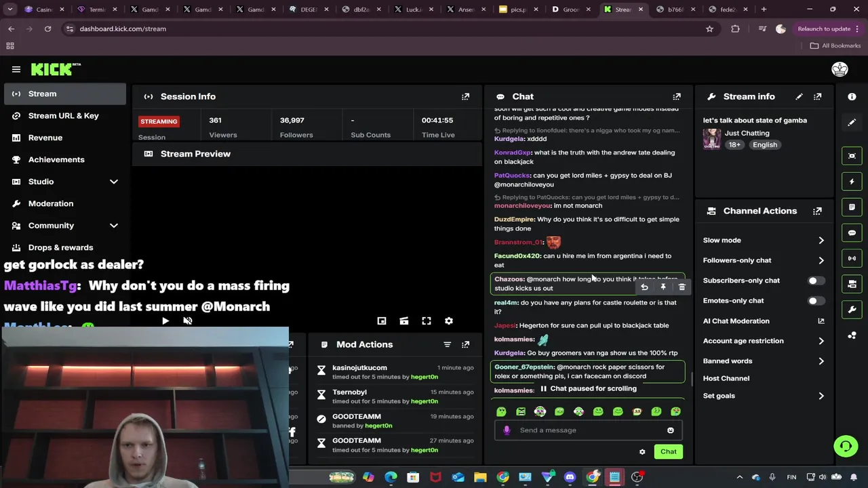868x488 pixels.
Task: Delete the Chazoos chat message
Action: click(682, 287)
